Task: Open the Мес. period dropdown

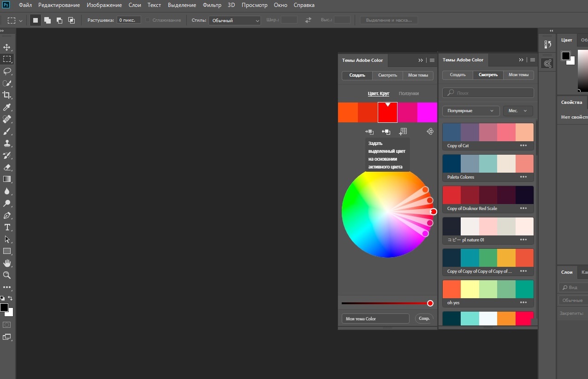Action: click(518, 111)
